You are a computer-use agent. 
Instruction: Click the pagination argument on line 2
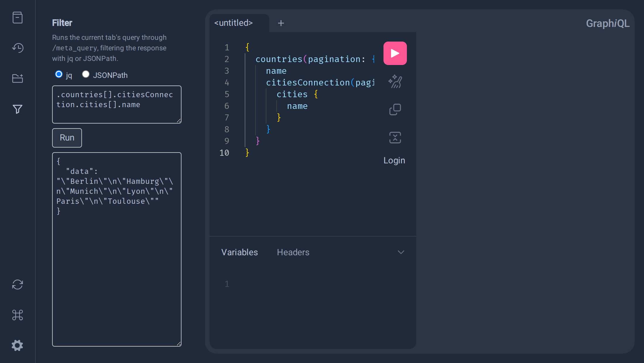click(x=334, y=59)
